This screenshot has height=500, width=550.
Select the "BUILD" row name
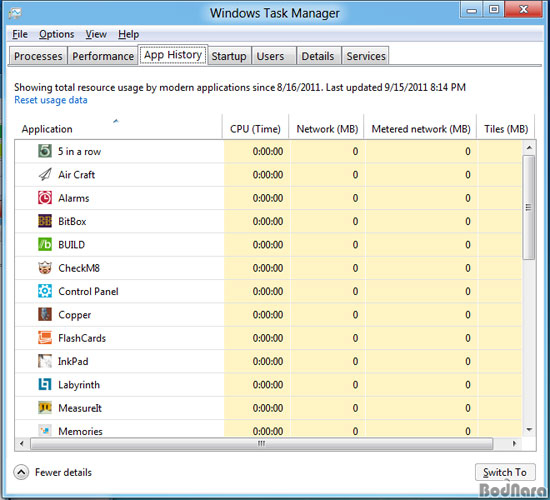72,245
